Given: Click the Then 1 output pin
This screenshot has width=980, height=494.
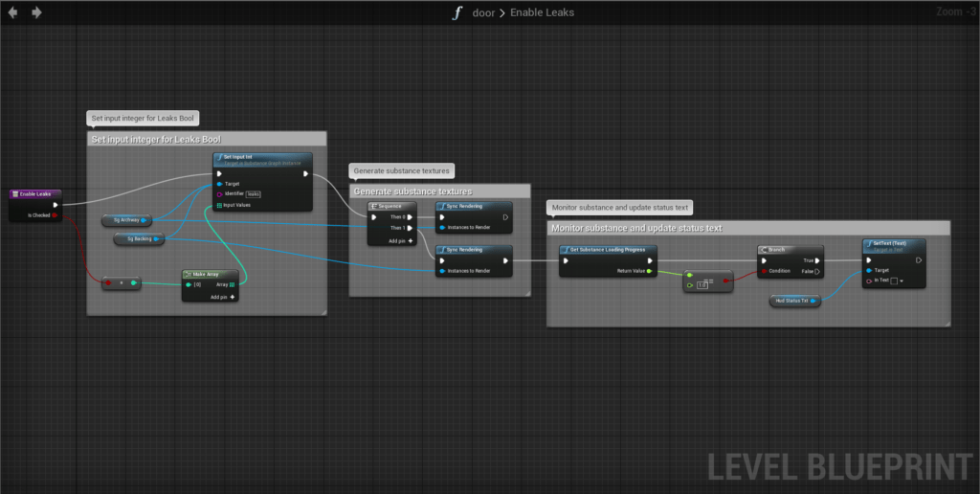Looking at the screenshot, I should 410,228.
